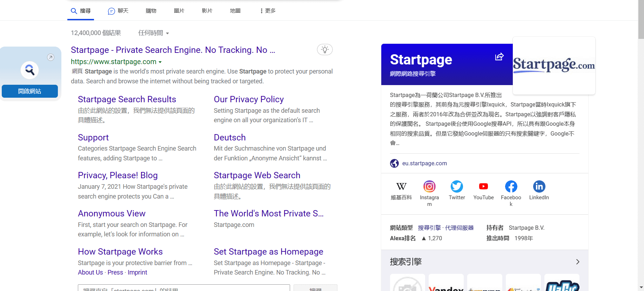Click the Startpage.com logo thumbnail
This screenshot has width=644, height=291.
554,65
